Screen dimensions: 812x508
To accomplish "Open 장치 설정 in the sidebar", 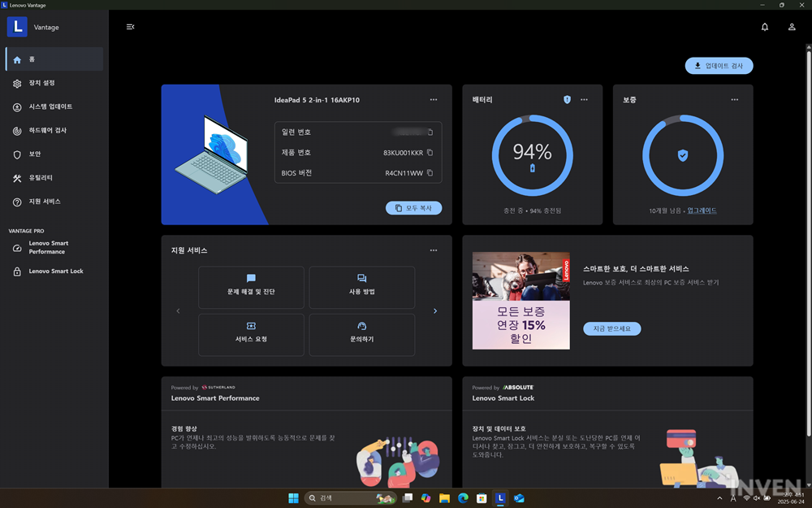I will click(54, 83).
